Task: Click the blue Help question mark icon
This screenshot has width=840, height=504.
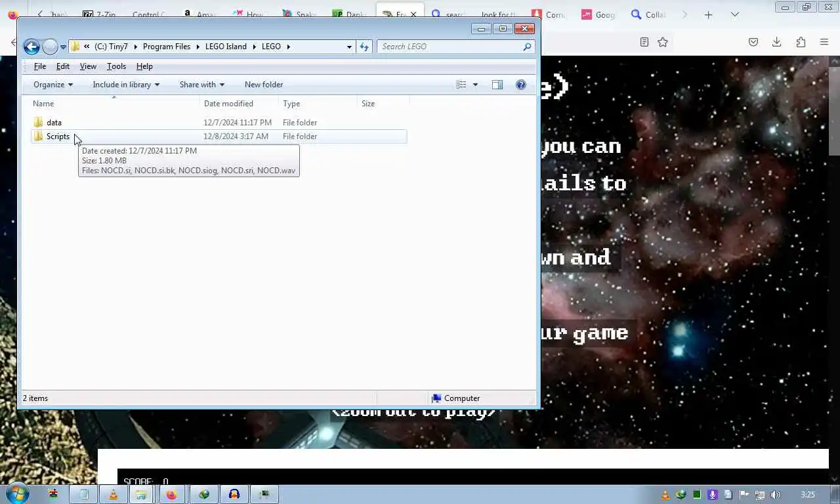Action: [x=521, y=85]
